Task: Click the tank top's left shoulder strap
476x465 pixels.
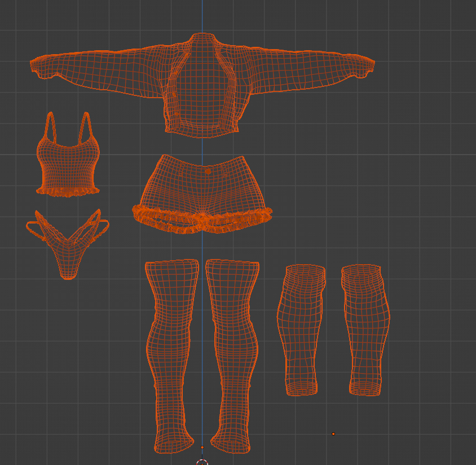Action: pos(51,126)
